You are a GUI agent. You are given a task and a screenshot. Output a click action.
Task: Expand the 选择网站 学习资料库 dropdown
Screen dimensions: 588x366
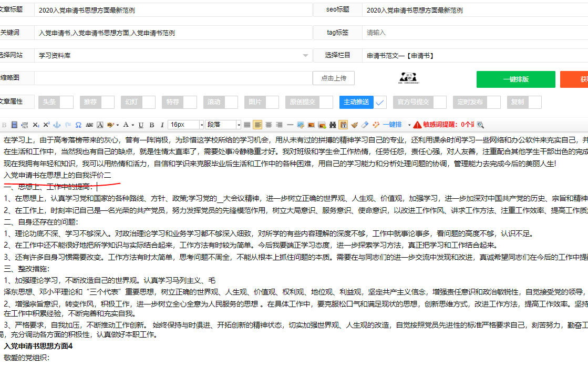pyautogui.click(x=305, y=55)
